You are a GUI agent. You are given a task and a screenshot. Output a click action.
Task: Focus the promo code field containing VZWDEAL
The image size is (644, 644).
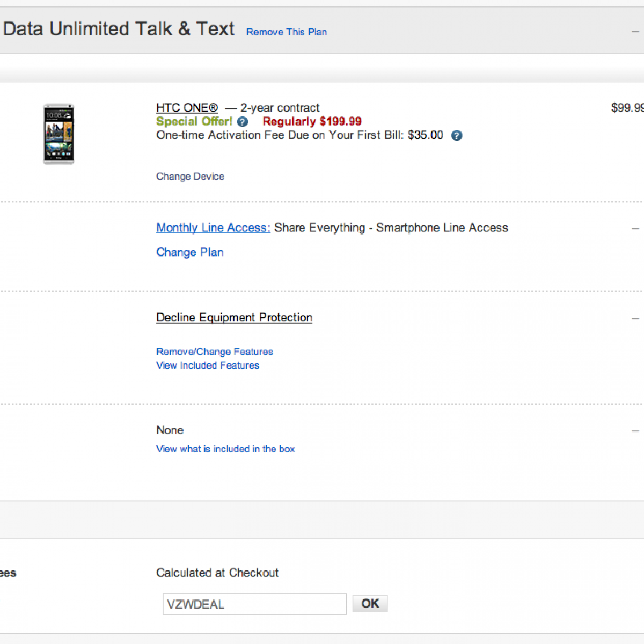point(254,604)
